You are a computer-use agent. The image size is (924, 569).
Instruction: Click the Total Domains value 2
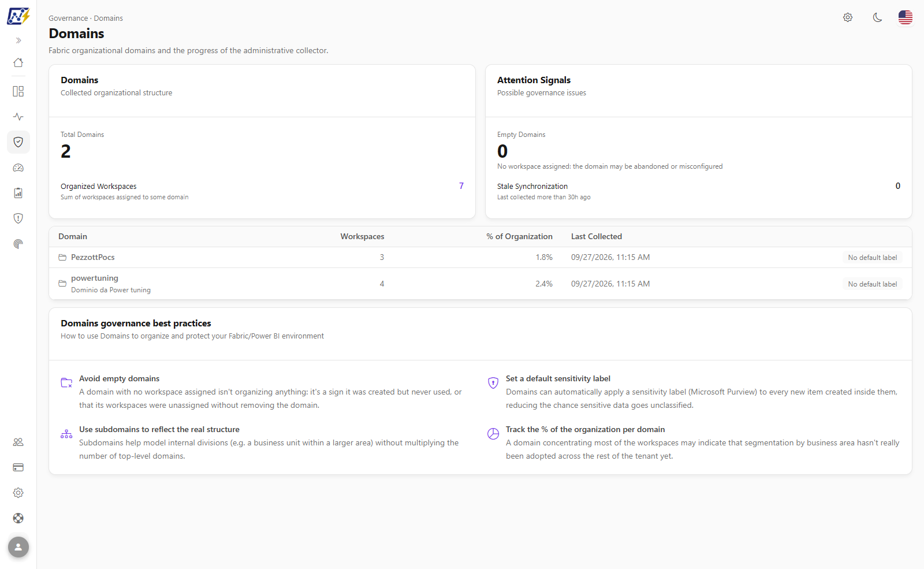coord(66,151)
